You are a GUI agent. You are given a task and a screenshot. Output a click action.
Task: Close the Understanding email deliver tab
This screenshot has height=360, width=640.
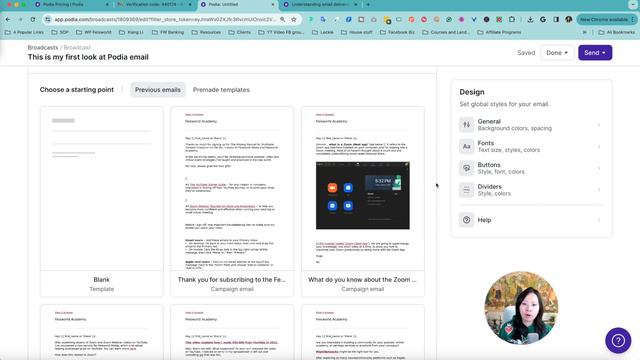[356, 4]
